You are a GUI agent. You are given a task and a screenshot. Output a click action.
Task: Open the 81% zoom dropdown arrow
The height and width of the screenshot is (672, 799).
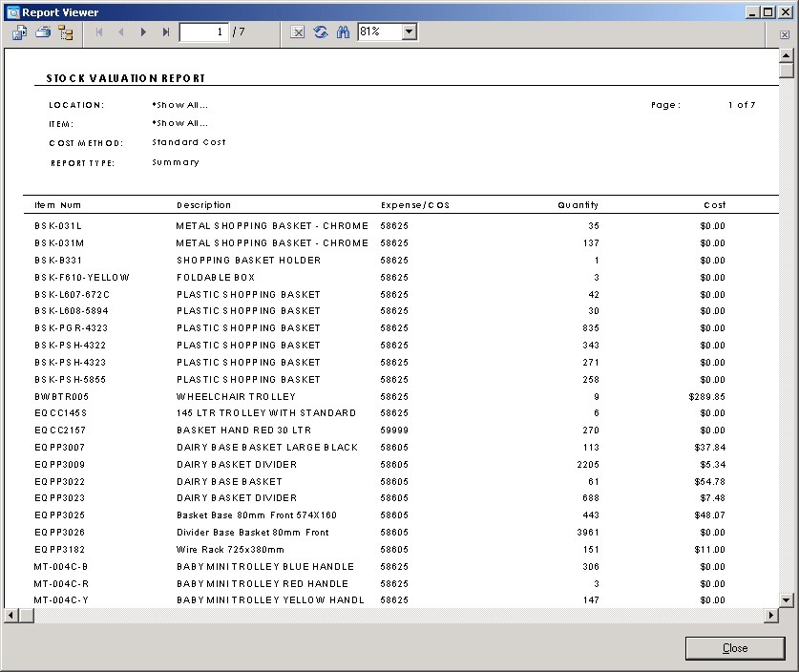point(409,32)
